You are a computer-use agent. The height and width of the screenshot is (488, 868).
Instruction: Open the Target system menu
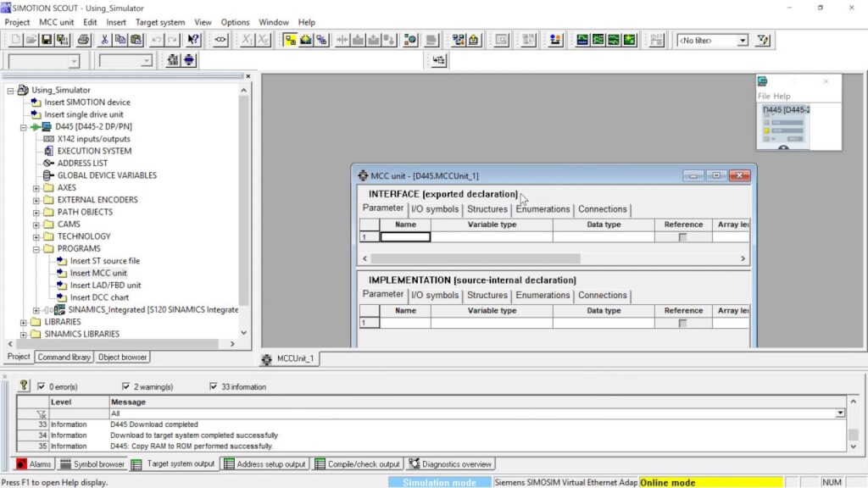160,22
